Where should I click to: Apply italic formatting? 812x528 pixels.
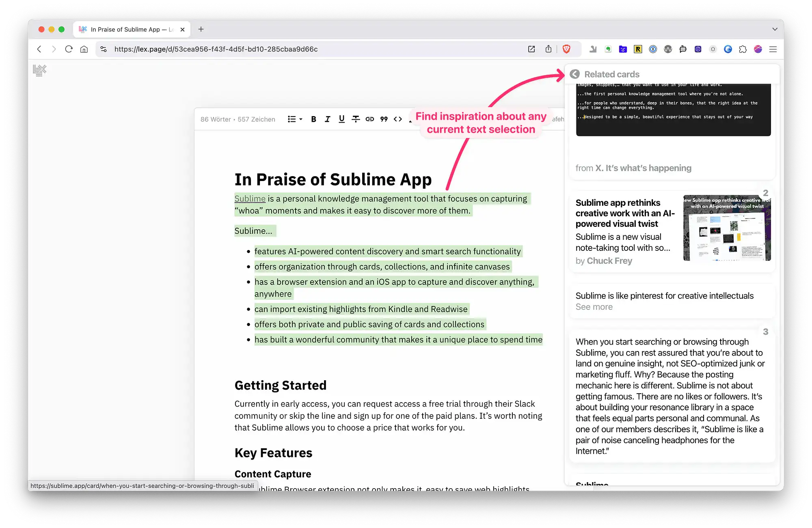click(327, 119)
